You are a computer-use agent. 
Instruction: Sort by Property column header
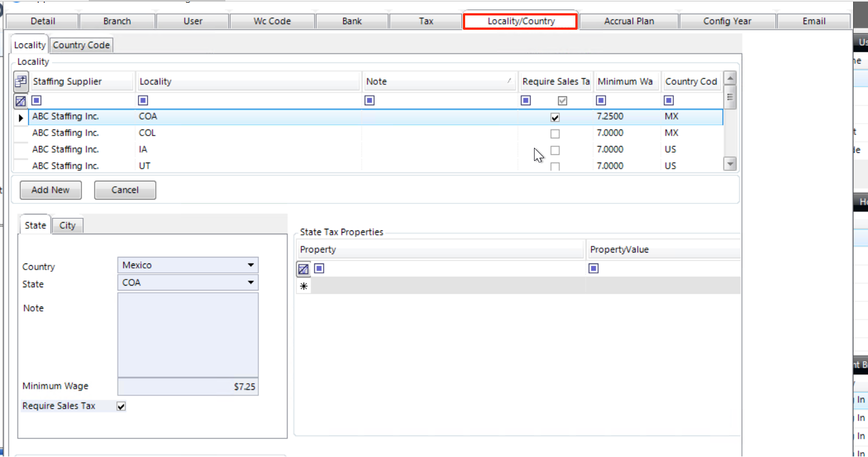pyautogui.click(x=440, y=249)
